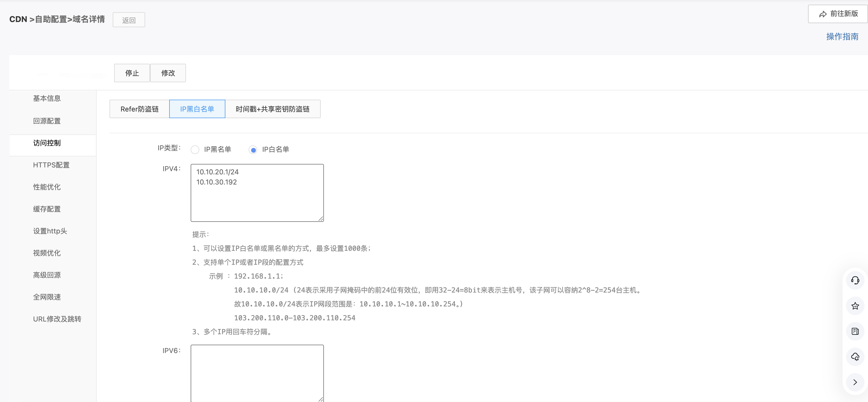Open 缓存配置 in the side menu

tap(47, 209)
